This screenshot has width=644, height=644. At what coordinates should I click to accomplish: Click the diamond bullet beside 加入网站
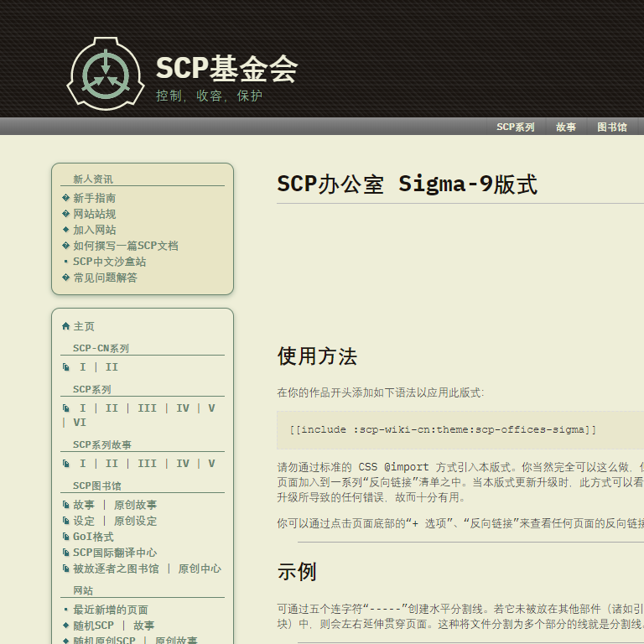(66, 230)
